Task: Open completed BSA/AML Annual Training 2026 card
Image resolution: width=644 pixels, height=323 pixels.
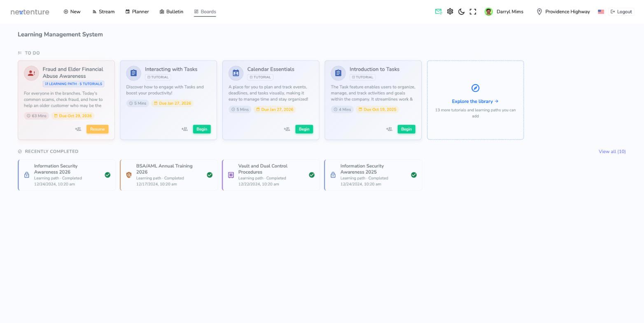Action: coord(169,175)
